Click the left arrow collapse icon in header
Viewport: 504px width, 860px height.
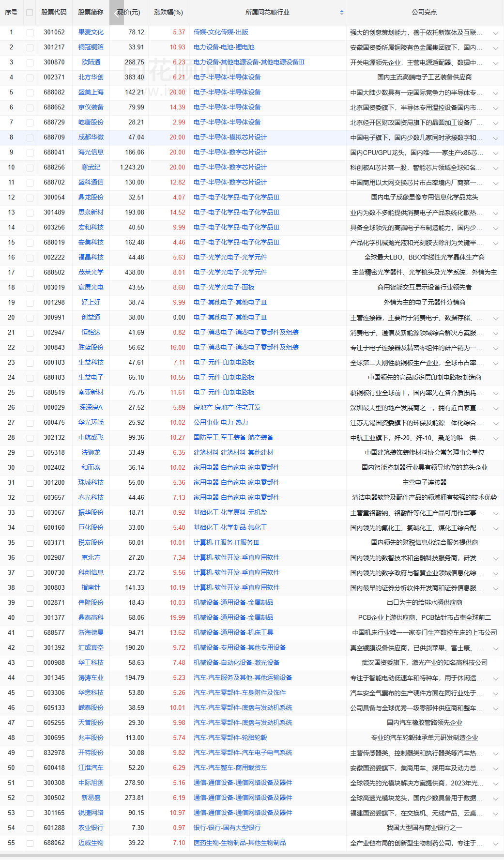(x=116, y=13)
